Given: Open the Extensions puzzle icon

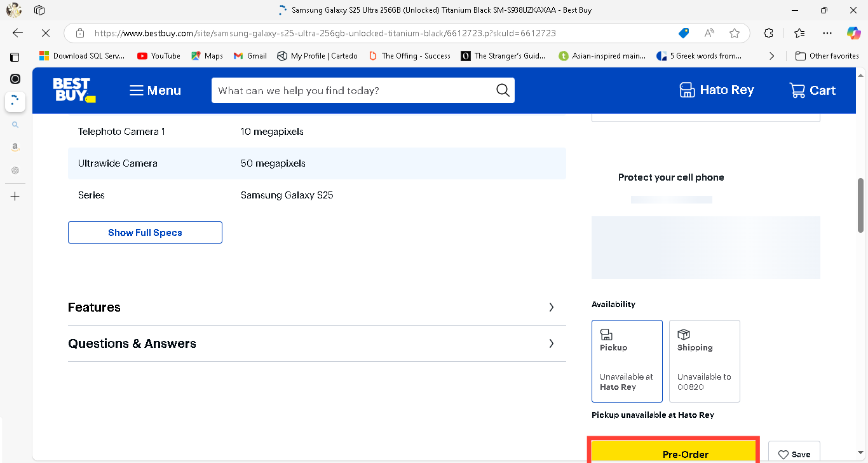Looking at the screenshot, I should (x=768, y=33).
